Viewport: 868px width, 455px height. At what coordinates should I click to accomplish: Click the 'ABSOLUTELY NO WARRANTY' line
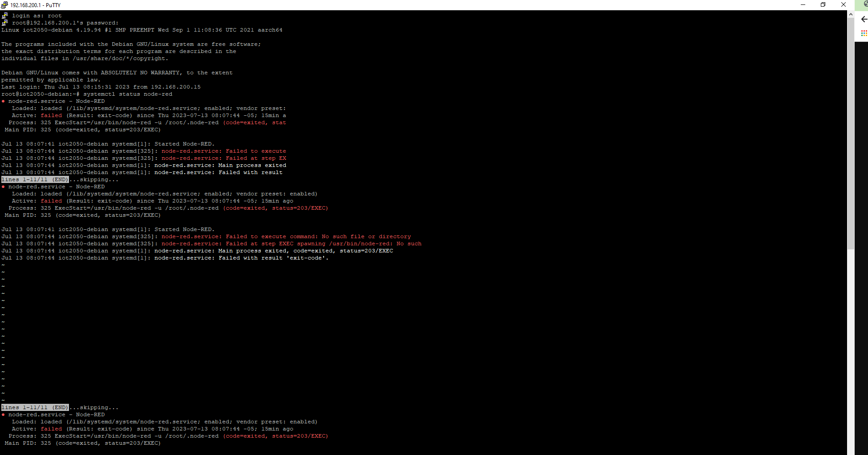117,73
